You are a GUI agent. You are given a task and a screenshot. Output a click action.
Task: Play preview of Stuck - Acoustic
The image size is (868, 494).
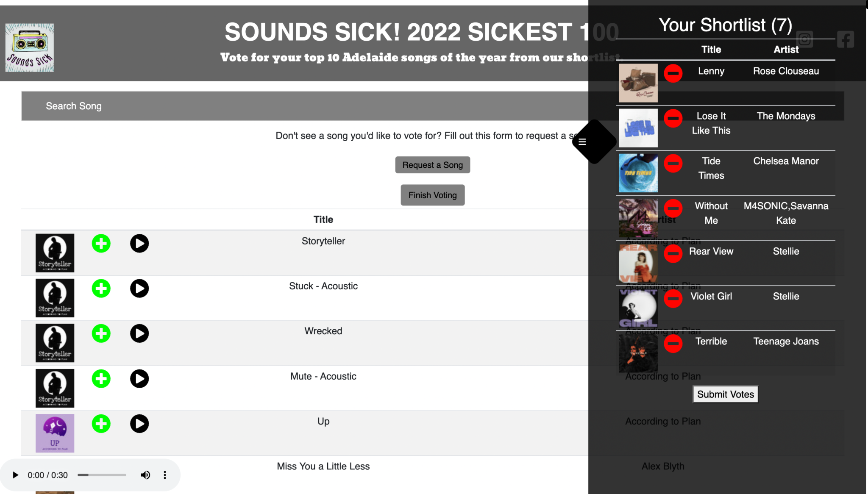coord(139,289)
